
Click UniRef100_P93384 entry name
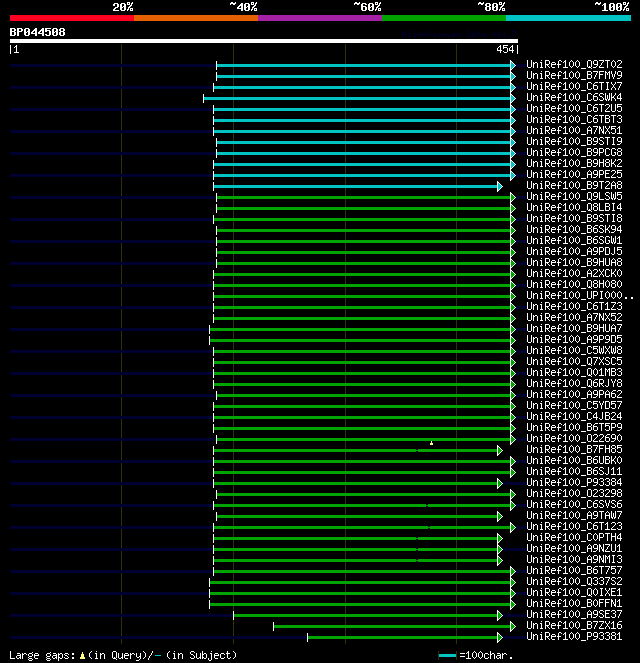click(574, 482)
